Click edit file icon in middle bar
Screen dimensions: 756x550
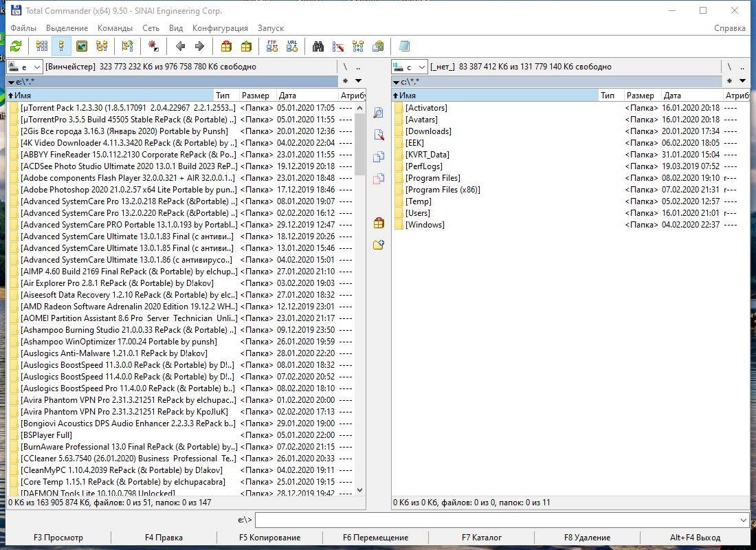coord(379,135)
